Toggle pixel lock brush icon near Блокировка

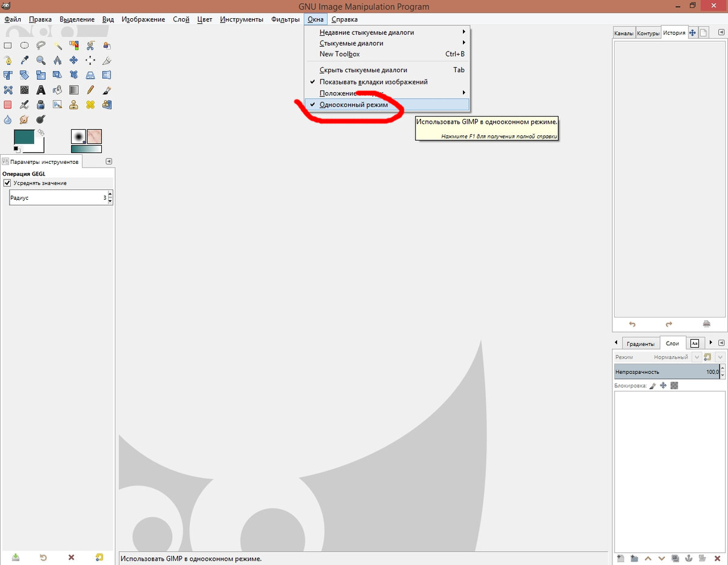[x=653, y=385]
